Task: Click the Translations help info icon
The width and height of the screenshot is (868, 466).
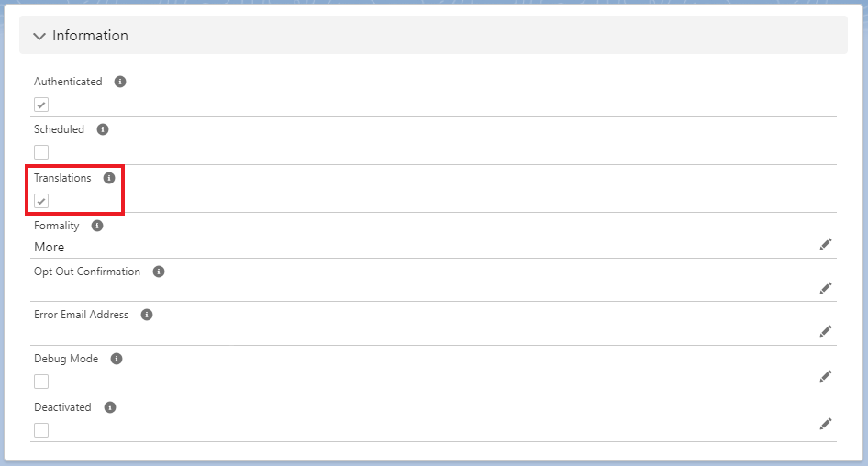Action: coord(109,178)
